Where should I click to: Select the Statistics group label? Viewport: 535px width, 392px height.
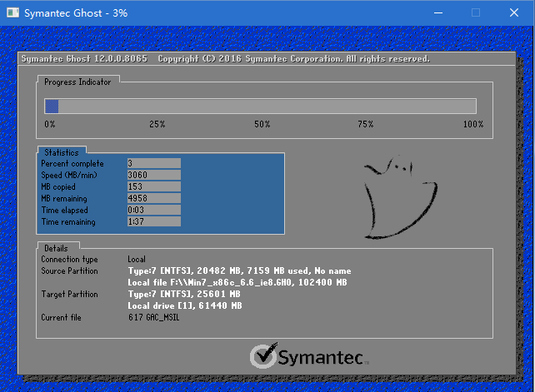tap(62, 152)
